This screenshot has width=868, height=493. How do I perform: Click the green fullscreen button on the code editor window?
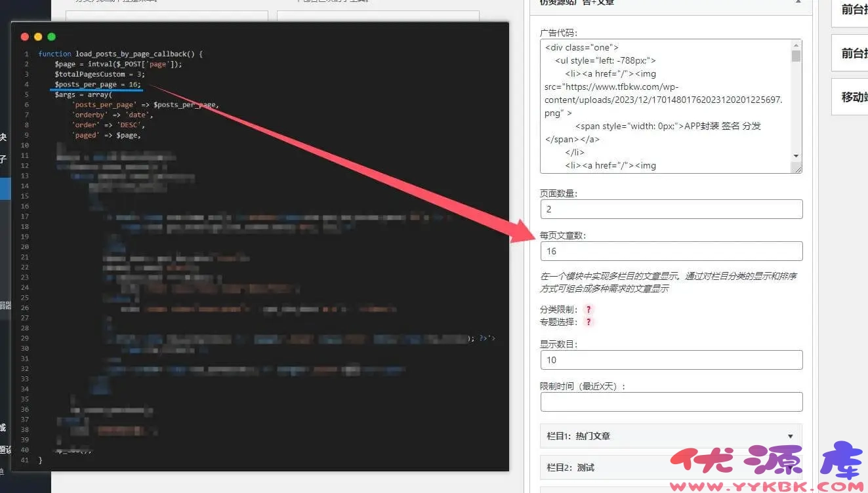[x=52, y=37]
